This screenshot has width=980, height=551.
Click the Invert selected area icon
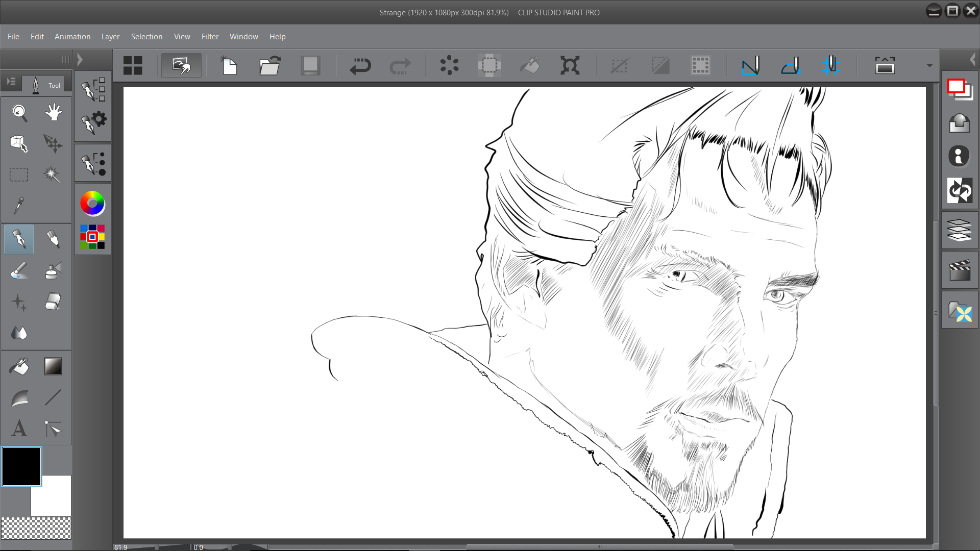(660, 65)
